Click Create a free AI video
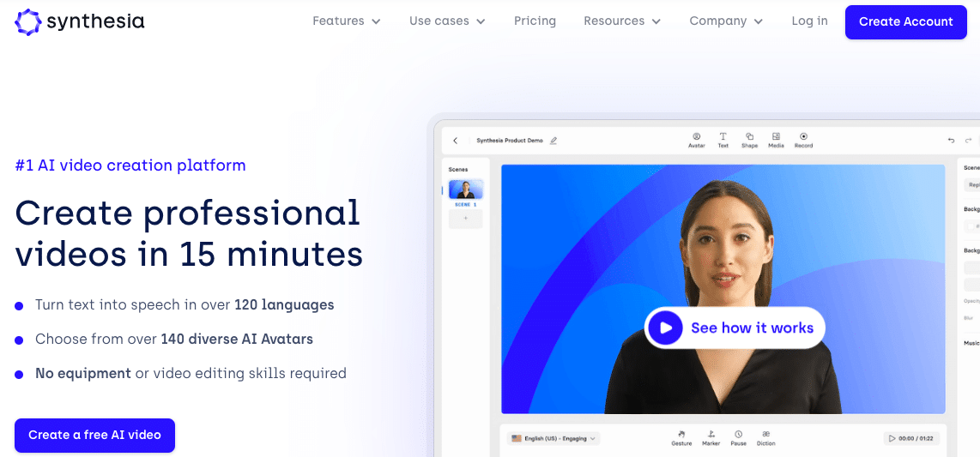This screenshot has width=980, height=457. click(94, 436)
